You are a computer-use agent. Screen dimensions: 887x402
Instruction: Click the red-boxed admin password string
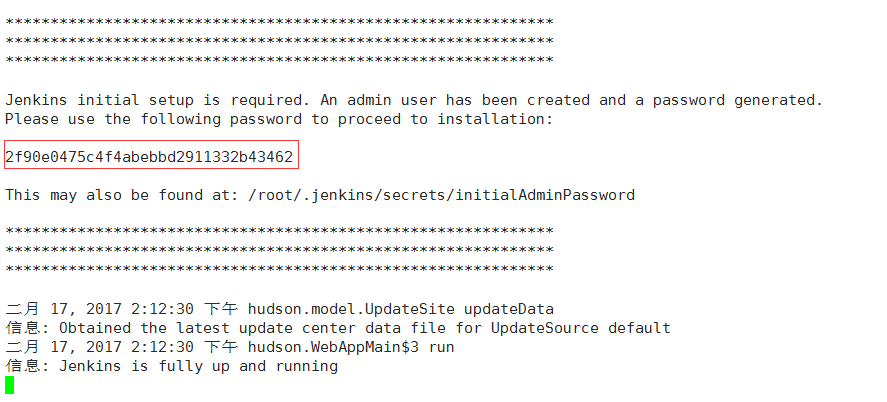[x=149, y=157]
